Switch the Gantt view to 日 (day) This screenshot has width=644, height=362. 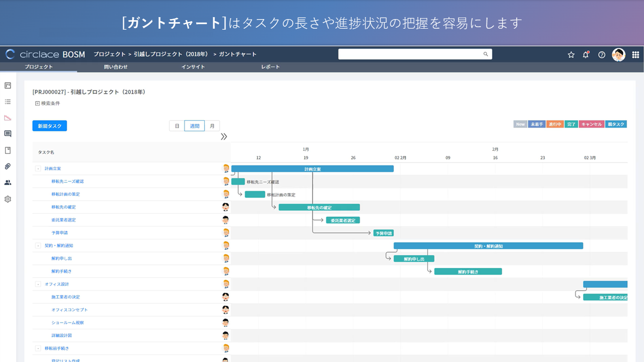click(177, 126)
